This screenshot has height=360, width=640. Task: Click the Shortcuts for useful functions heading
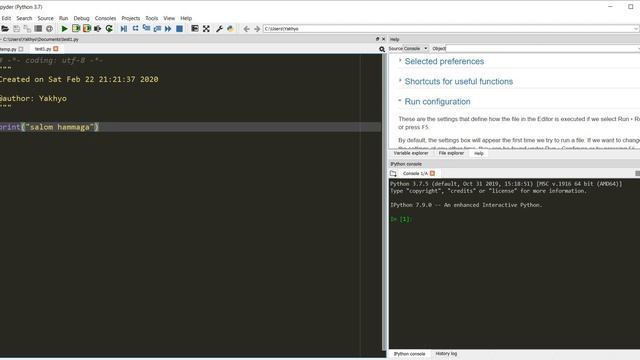coord(458,81)
